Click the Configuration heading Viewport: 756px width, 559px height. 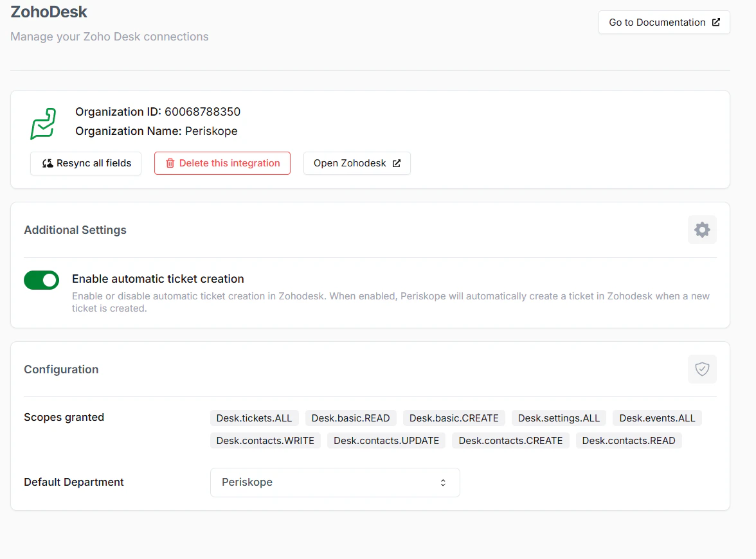[x=61, y=369]
